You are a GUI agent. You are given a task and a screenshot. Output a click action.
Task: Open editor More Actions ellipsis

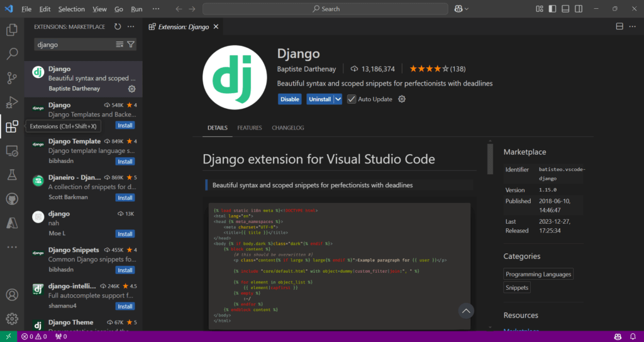tap(633, 26)
